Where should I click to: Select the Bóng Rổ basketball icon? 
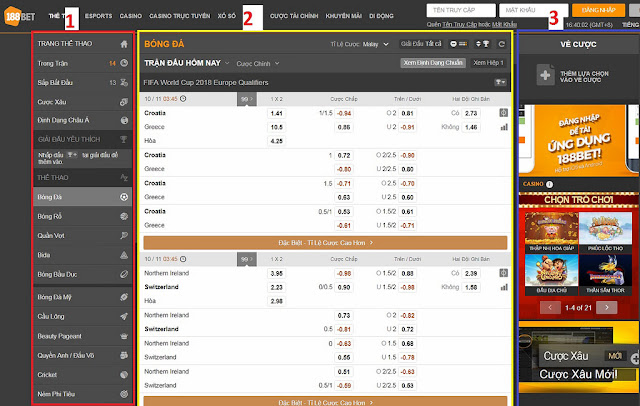click(x=124, y=216)
